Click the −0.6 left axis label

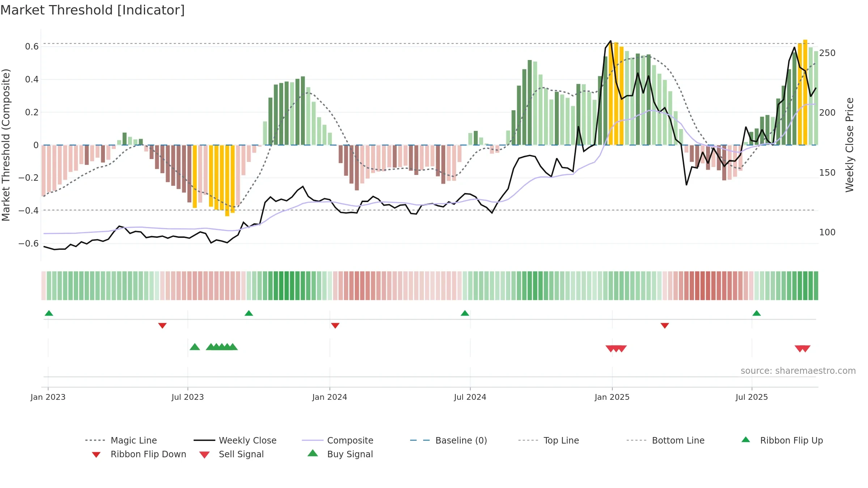(x=29, y=244)
